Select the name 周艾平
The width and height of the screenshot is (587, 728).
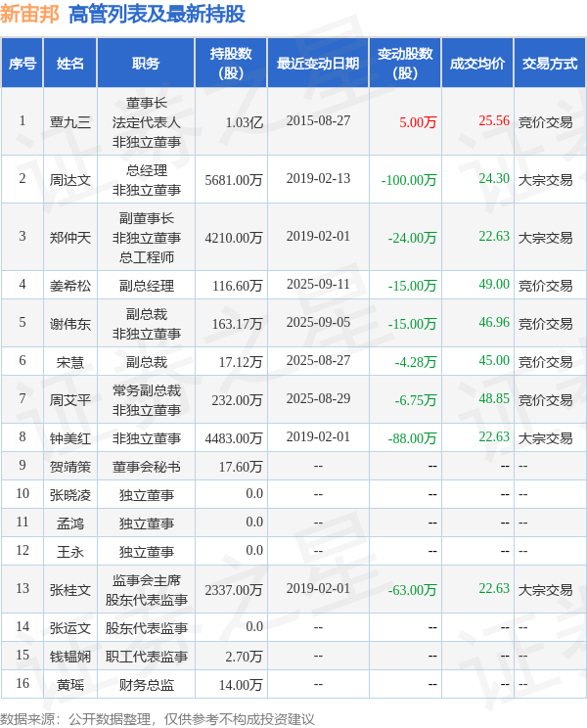tap(70, 400)
